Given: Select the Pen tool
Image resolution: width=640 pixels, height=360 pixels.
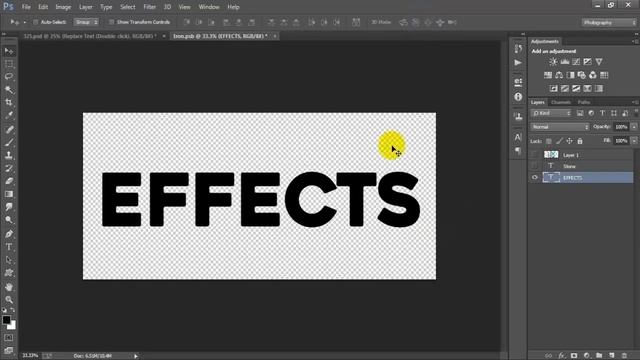Looking at the screenshot, I should 9,234.
